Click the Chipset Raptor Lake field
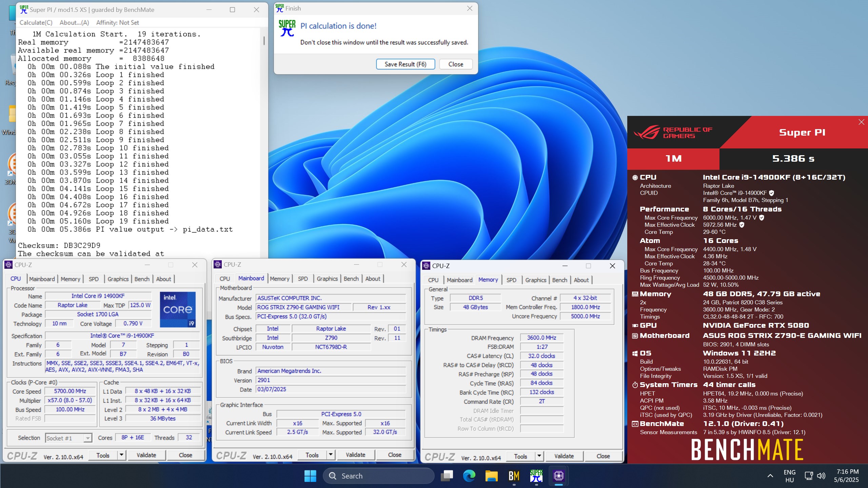 point(331,328)
